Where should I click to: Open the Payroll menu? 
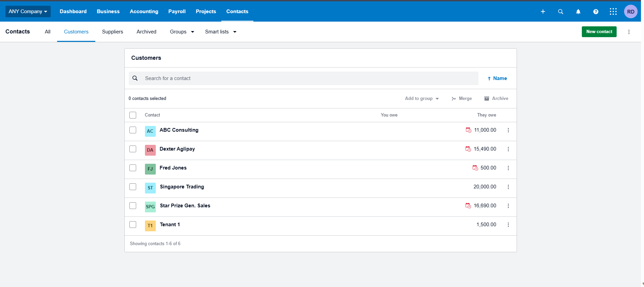click(x=177, y=11)
